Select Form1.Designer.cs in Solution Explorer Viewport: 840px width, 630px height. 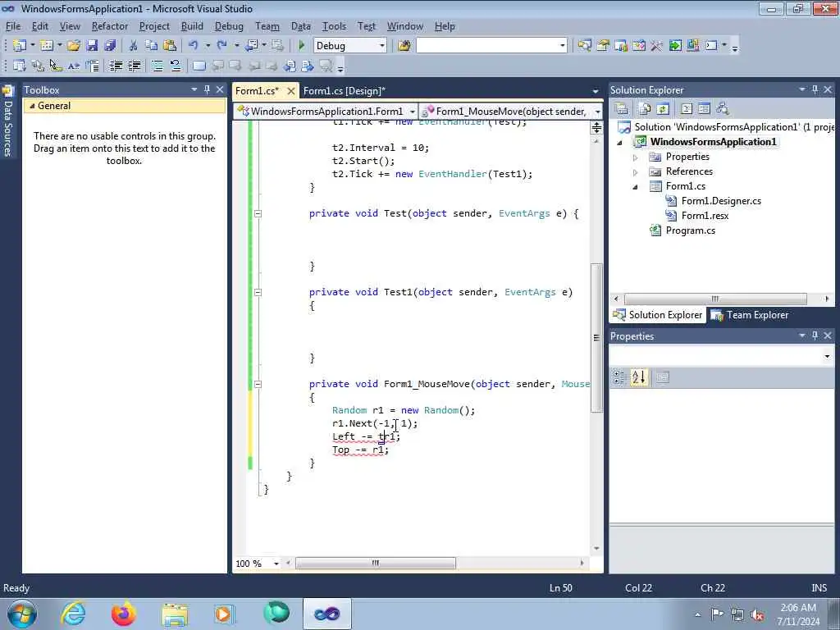click(x=720, y=201)
